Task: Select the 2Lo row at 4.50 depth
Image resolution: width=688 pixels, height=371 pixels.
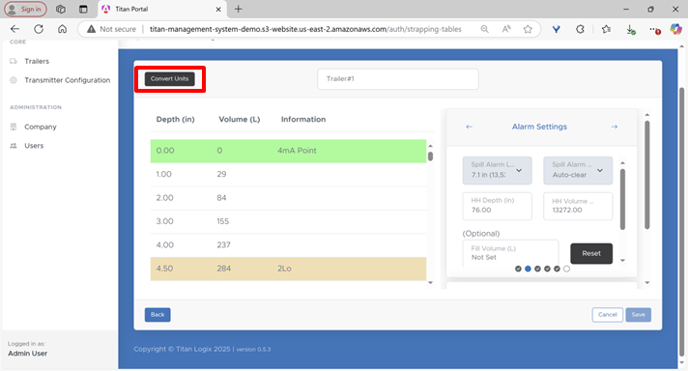Action: [x=288, y=269]
